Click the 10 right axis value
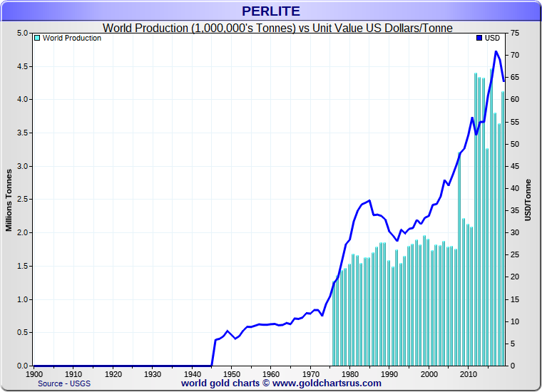The image size is (542, 392). [x=515, y=321]
